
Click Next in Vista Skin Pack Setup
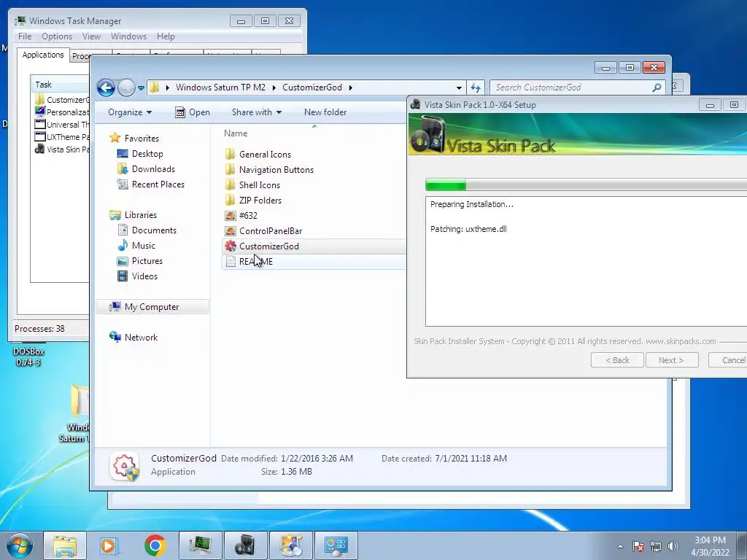click(x=672, y=360)
